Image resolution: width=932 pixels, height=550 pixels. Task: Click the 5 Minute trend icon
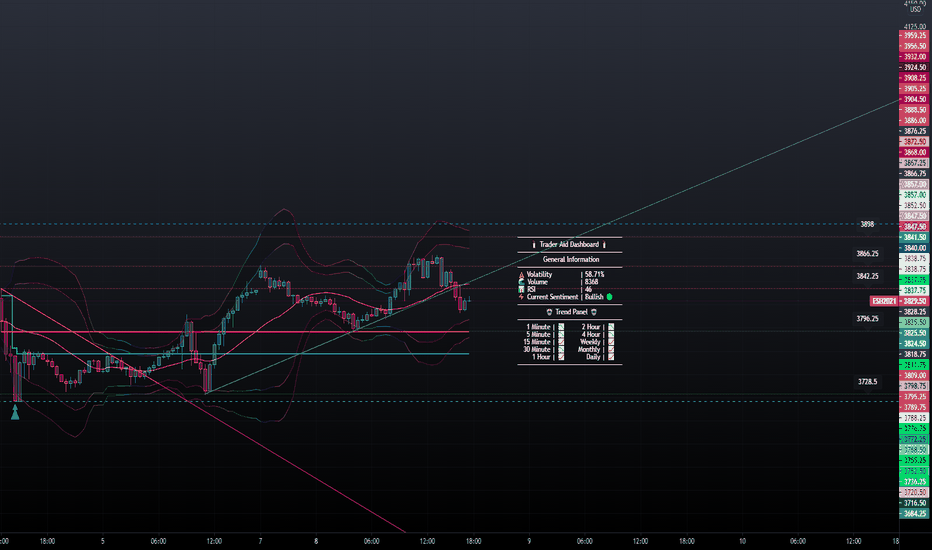tap(561, 335)
